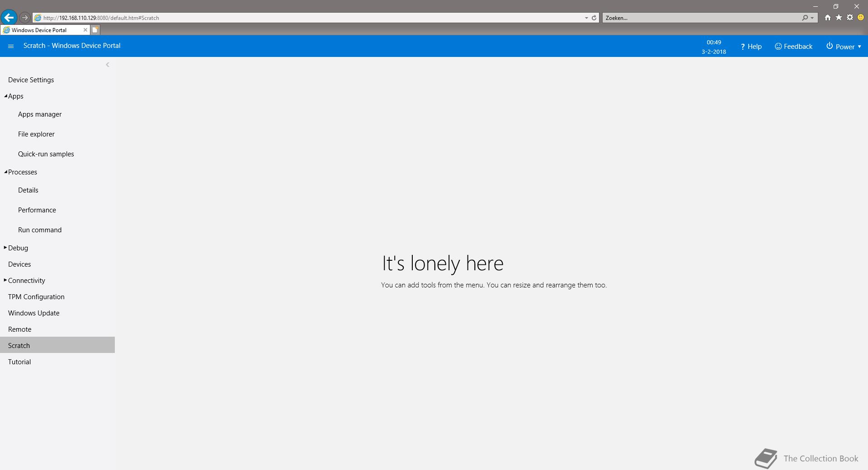Image resolution: width=868 pixels, height=470 pixels.
Task: Open browser tools gear icon
Action: 850,18
